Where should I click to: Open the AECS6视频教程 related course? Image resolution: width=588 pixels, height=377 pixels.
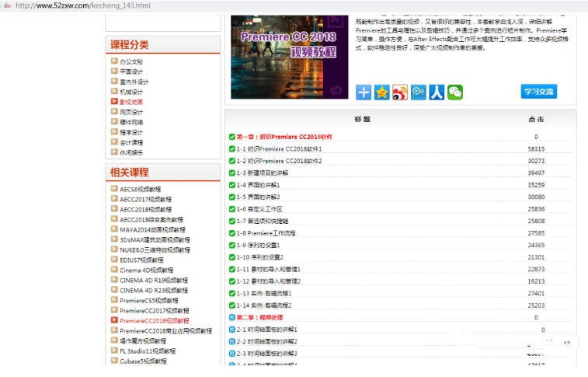[x=141, y=190]
